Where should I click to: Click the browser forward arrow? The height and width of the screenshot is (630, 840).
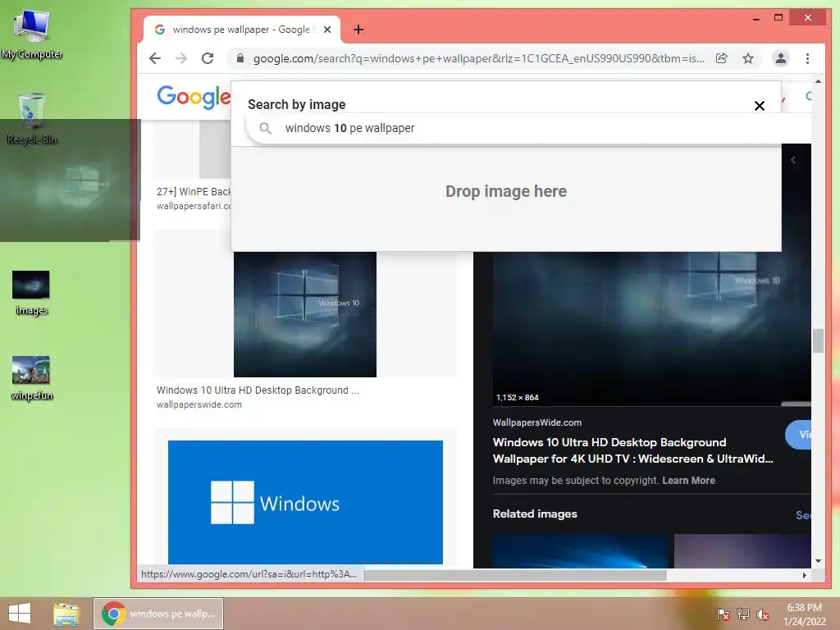coord(181,58)
